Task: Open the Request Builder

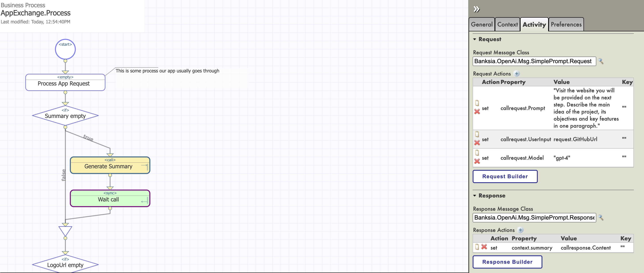Action: coord(505,176)
